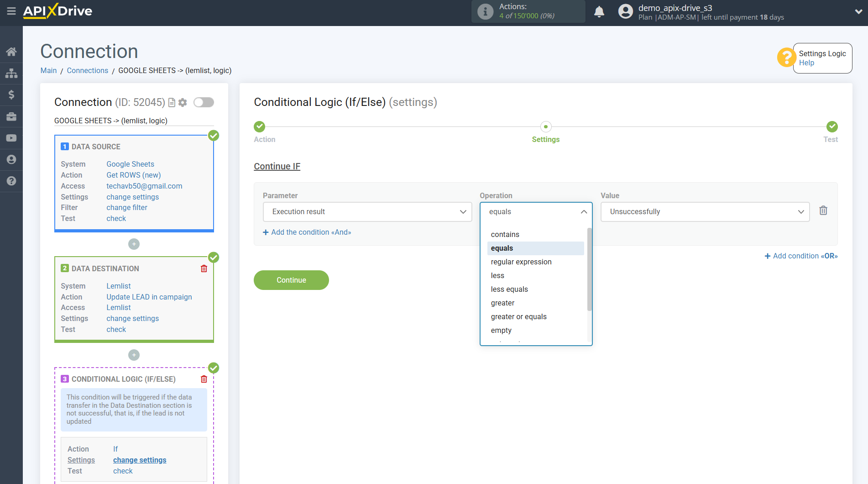Click Data Destination check test link
The height and width of the screenshot is (484, 868).
(x=116, y=329)
